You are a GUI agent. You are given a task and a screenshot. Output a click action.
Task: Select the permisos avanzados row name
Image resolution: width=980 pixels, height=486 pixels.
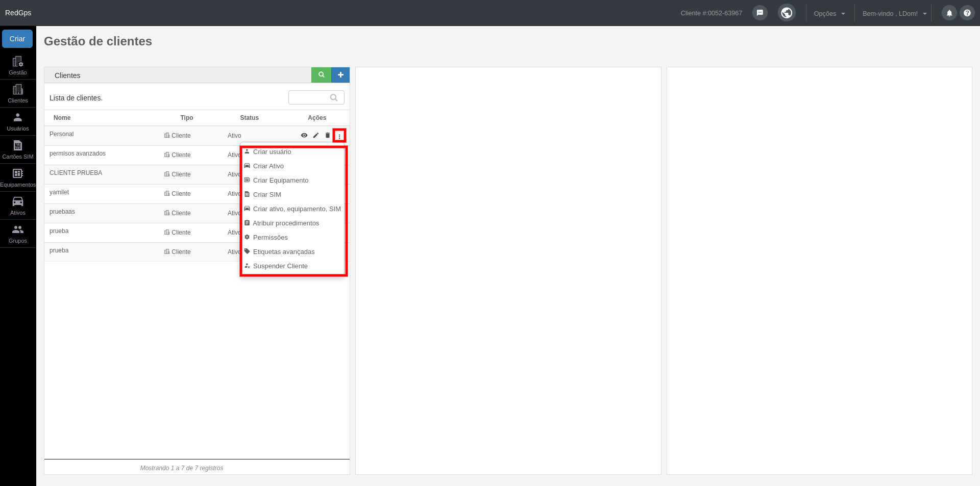click(78, 154)
